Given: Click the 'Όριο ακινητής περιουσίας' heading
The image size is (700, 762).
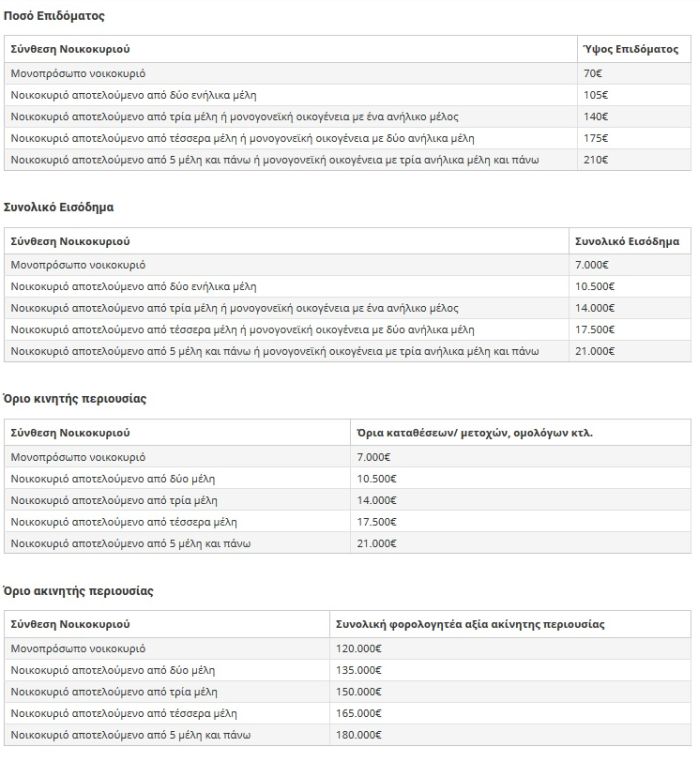Looking at the screenshot, I should 78,591.
